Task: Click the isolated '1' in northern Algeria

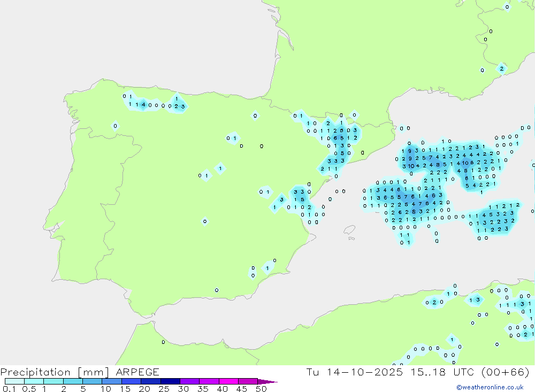Action: pyautogui.click(x=452, y=340)
